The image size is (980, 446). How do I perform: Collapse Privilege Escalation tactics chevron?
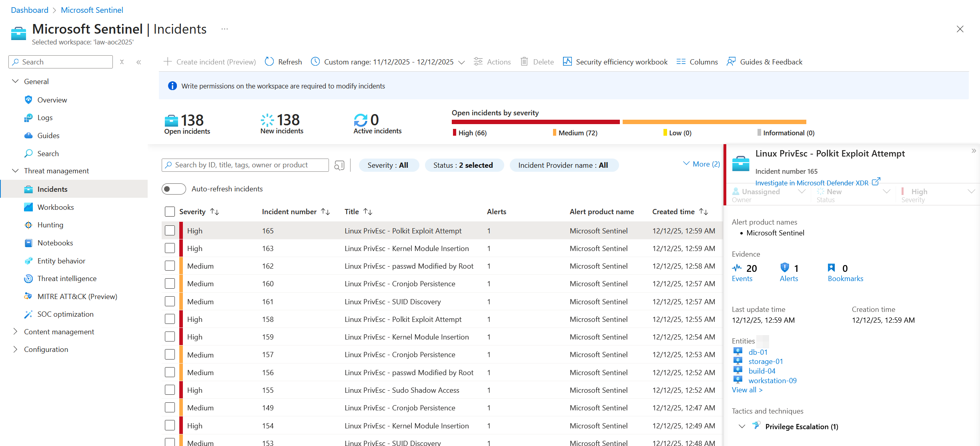point(742,426)
